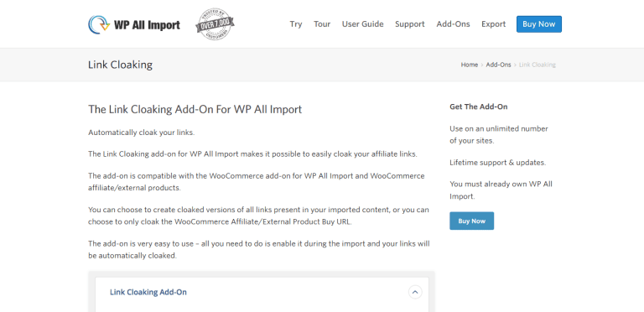Open the Export navigation item
This screenshot has width=644, height=312.
[x=493, y=24]
